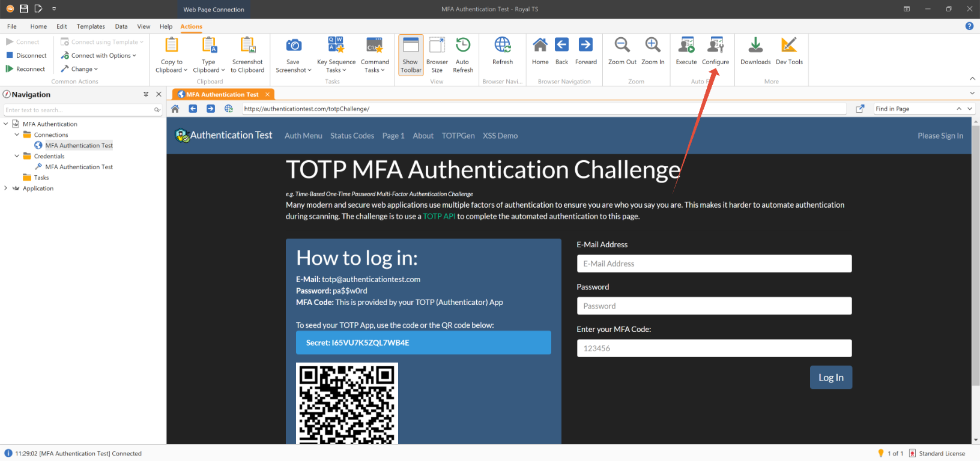This screenshot has width=980, height=461.
Task: Click refresh globe in address toolbar
Action: coord(229,109)
